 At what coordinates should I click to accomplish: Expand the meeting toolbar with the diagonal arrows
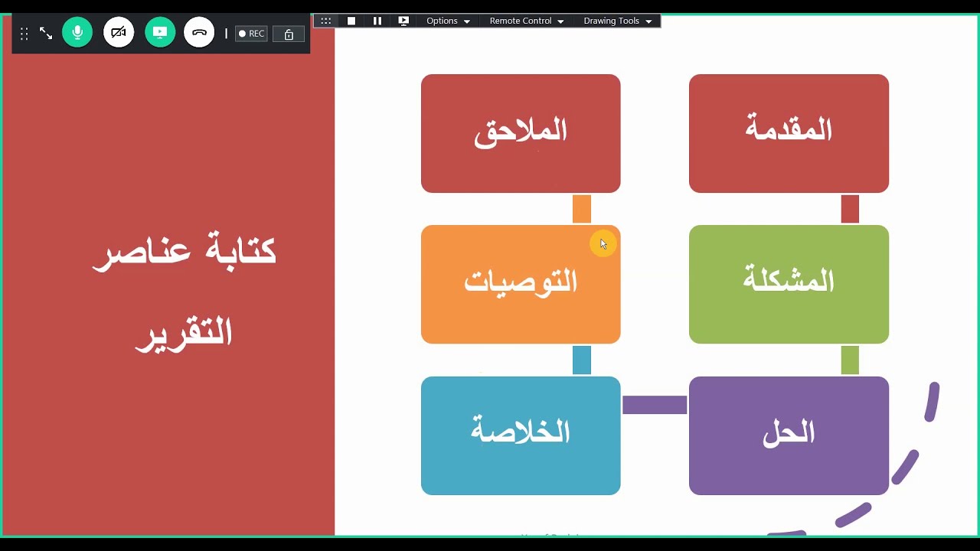[46, 34]
